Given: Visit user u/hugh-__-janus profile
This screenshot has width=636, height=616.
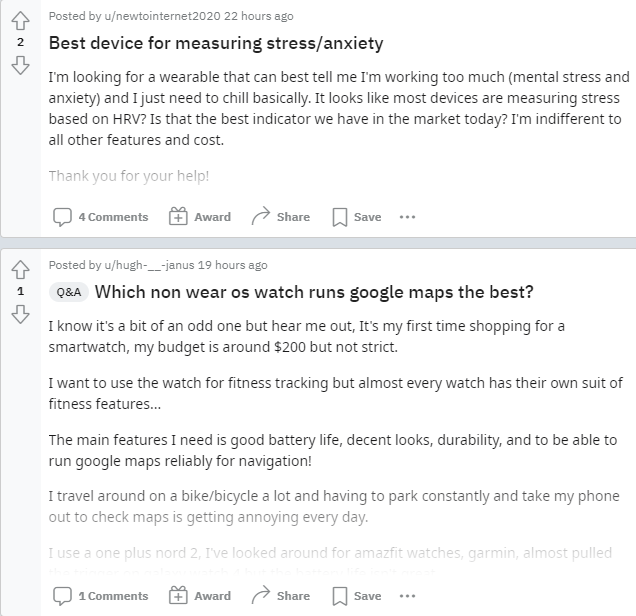Looking at the screenshot, I should point(140,265).
